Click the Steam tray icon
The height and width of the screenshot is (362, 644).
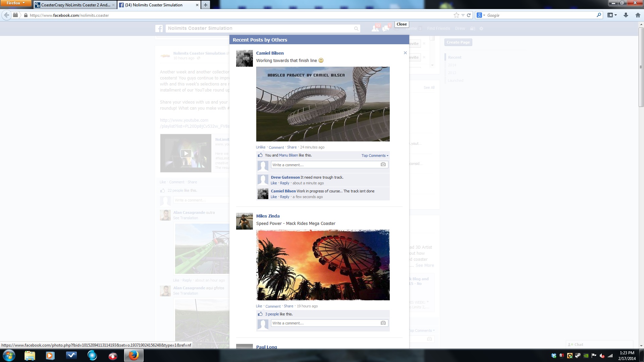point(578,356)
